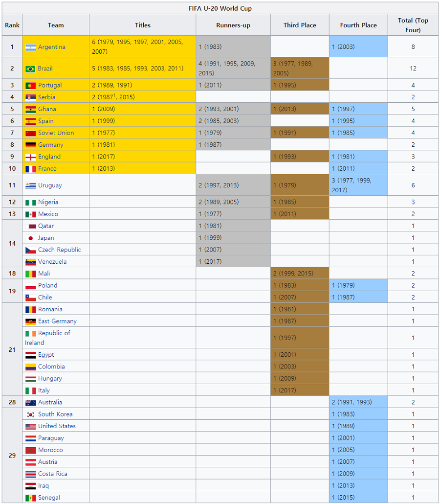
Task: Click France's fourth place cell 1 (2011)
Action: tap(358, 168)
